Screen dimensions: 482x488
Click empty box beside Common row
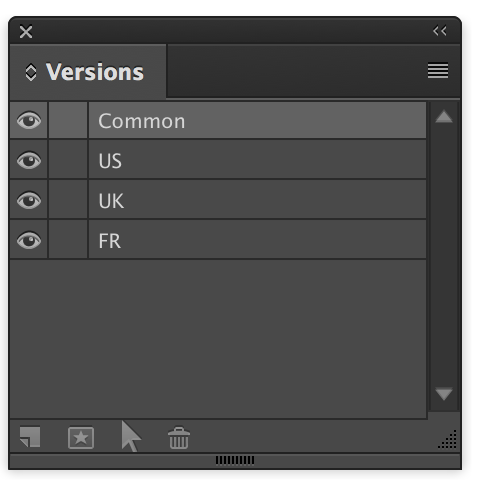(68, 120)
